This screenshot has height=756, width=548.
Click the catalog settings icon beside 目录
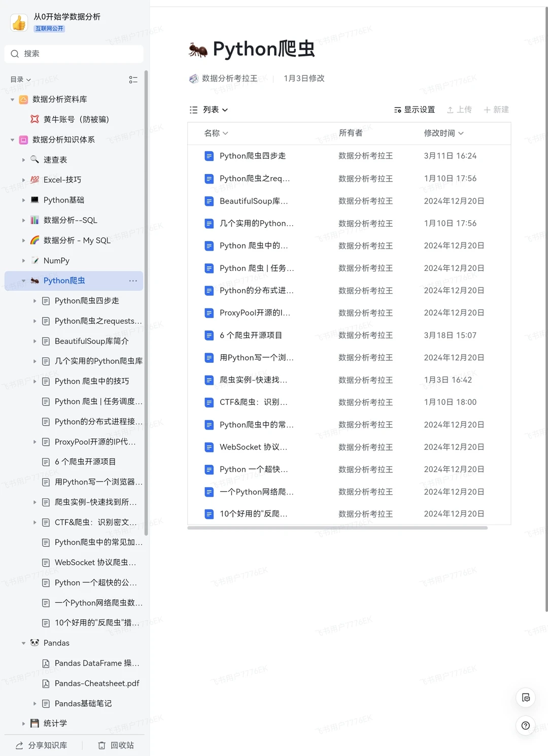tap(133, 80)
